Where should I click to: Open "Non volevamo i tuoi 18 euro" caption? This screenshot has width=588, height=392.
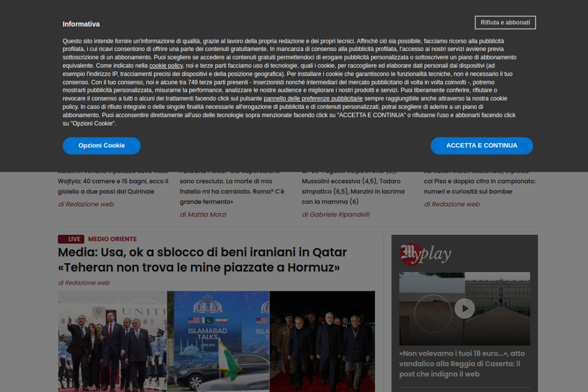[462, 364]
